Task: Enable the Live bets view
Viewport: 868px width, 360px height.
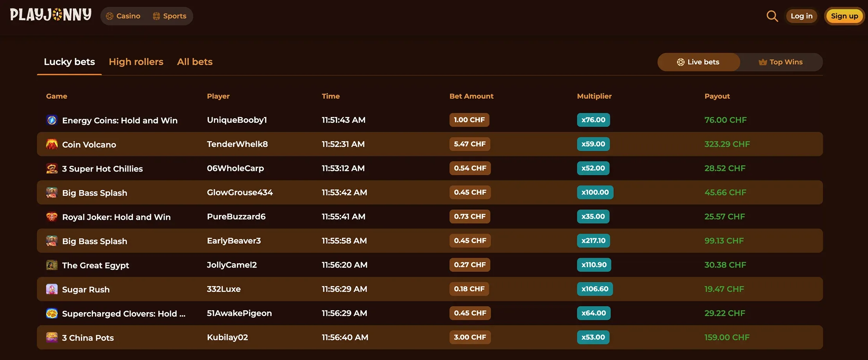Action: point(698,62)
